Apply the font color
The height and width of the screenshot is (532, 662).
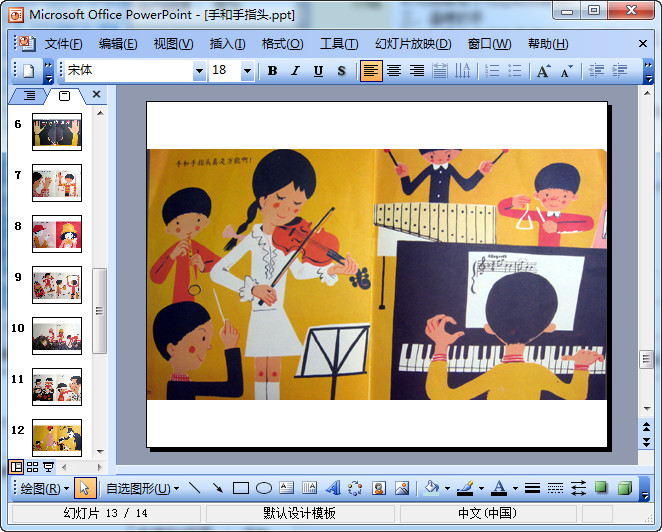click(x=499, y=489)
